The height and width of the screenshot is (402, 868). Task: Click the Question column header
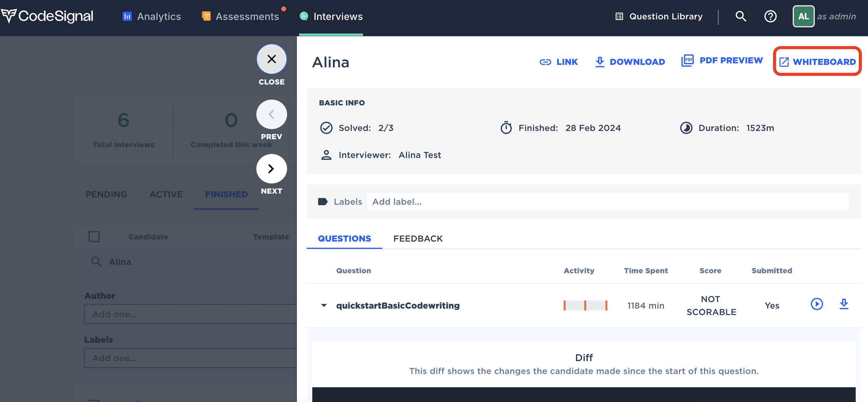353,270
